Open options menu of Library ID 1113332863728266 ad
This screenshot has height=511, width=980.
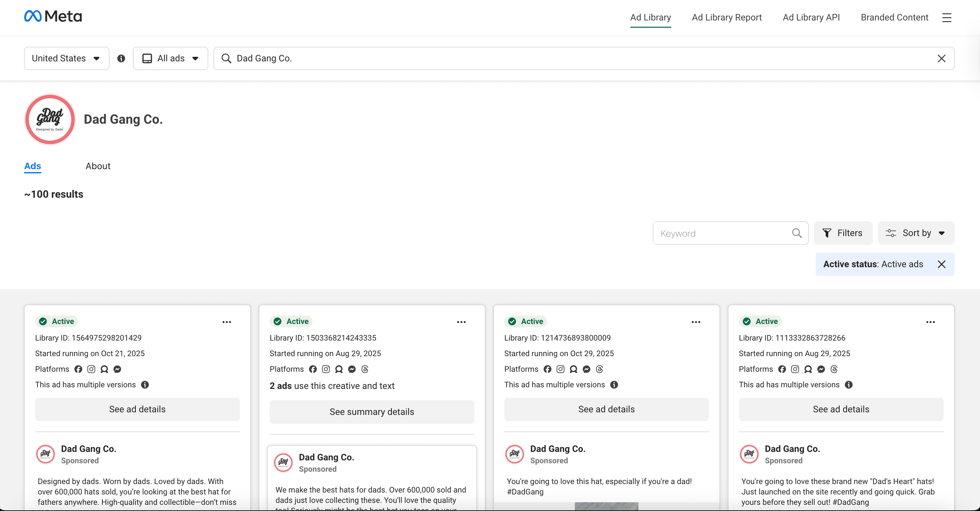pyautogui.click(x=930, y=322)
